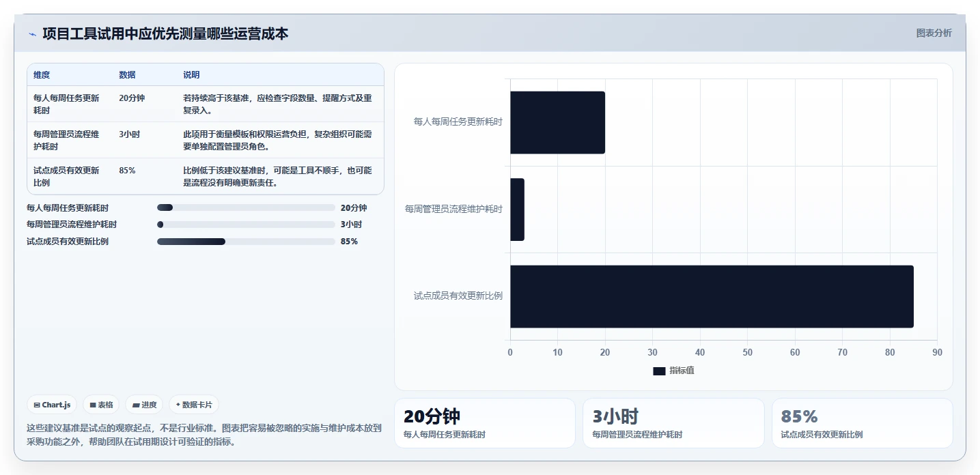Click the description starting 若持续高于该基准
The height and width of the screenshot is (475, 980).
tap(278, 104)
